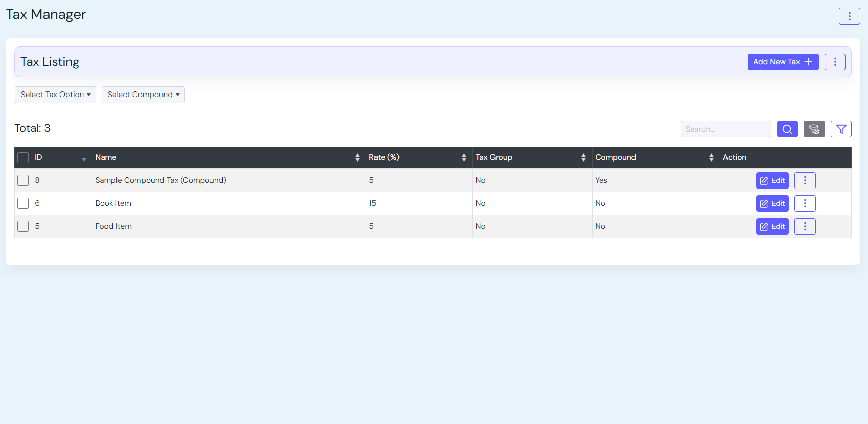The image size is (868, 424).
Task: Open more actions for Sample Compound Tax
Action: pyautogui.click(x=805, y=181)
